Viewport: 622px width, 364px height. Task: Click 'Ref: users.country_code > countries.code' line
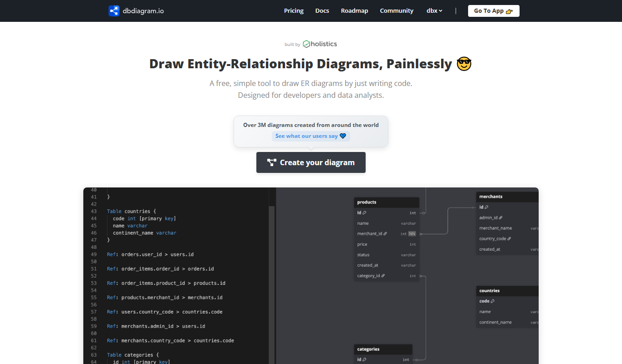[x=165, y=312]
